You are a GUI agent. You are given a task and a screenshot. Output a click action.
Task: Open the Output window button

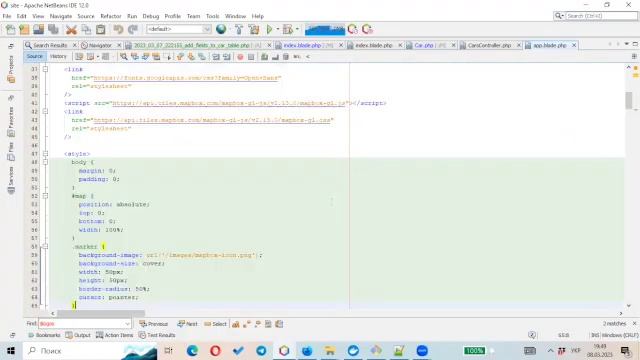coord(78,335)
